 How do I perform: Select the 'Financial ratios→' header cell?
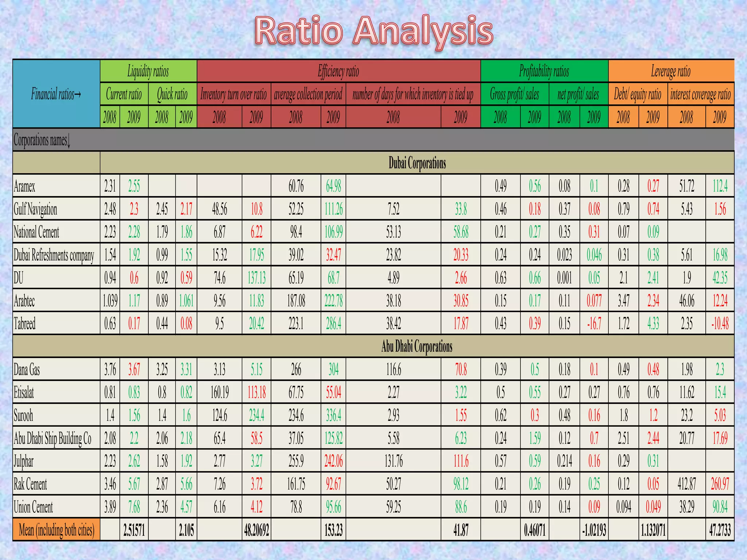(x=56, y=94)
